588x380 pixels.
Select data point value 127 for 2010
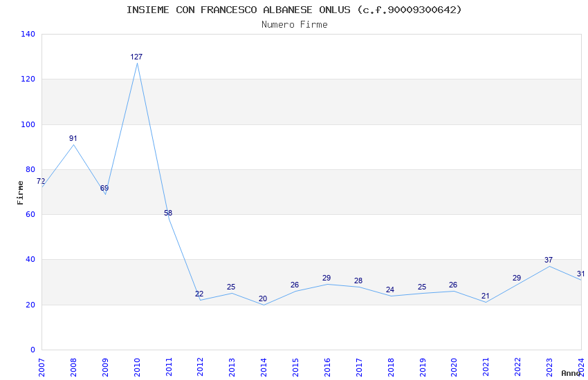point(136,57)
